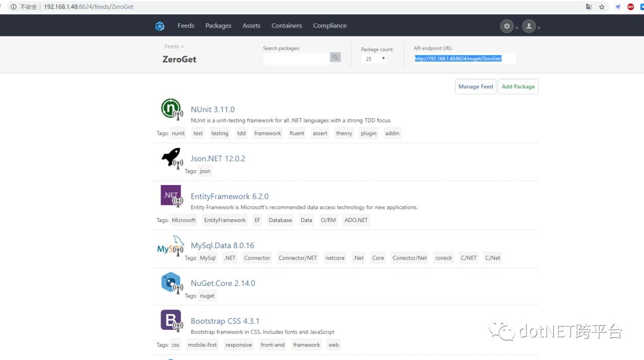The image size is (644, 360).
Task: Click the 'mobile-first' tag
Action: (x=203, y=345)
